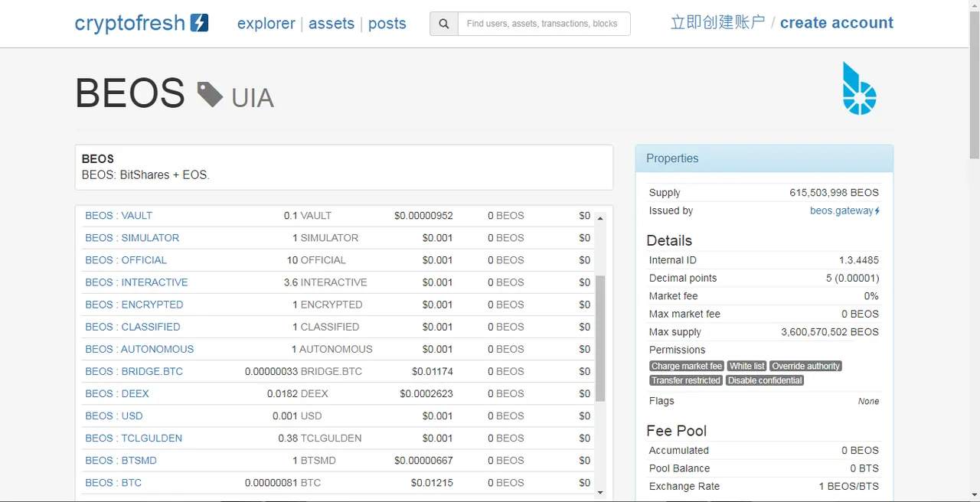Click the 3.6 INTERACTIVE amount cell
Viewport: 980px width, 502px height.
tap(325, 282)
